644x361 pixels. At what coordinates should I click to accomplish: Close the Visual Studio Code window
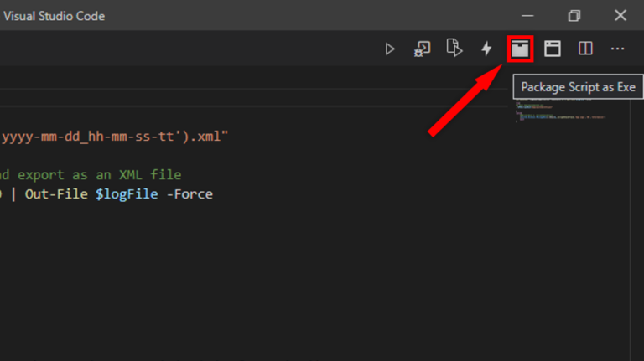pyautogui.click(x=621, y=16)
